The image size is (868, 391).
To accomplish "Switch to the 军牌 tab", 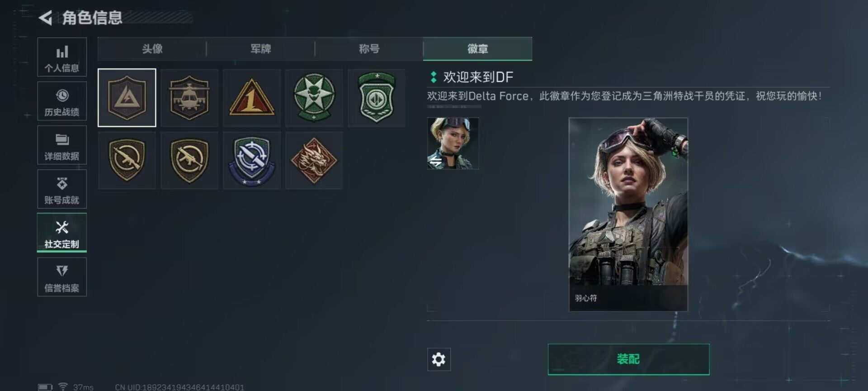I will pos(260,48).
